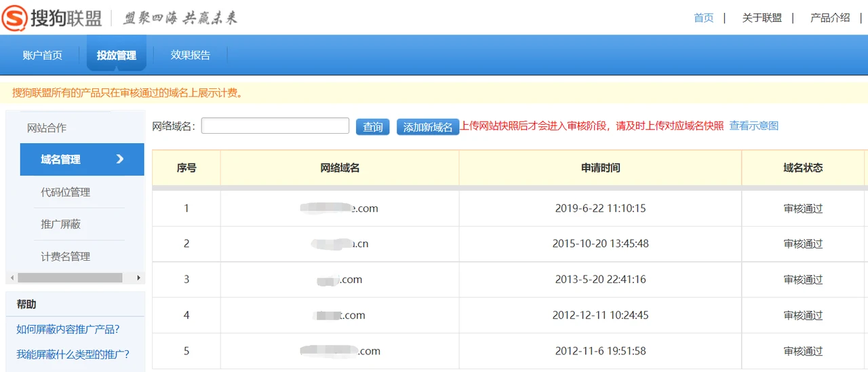Switch to the 投放管理 tab

pos(117,55)
